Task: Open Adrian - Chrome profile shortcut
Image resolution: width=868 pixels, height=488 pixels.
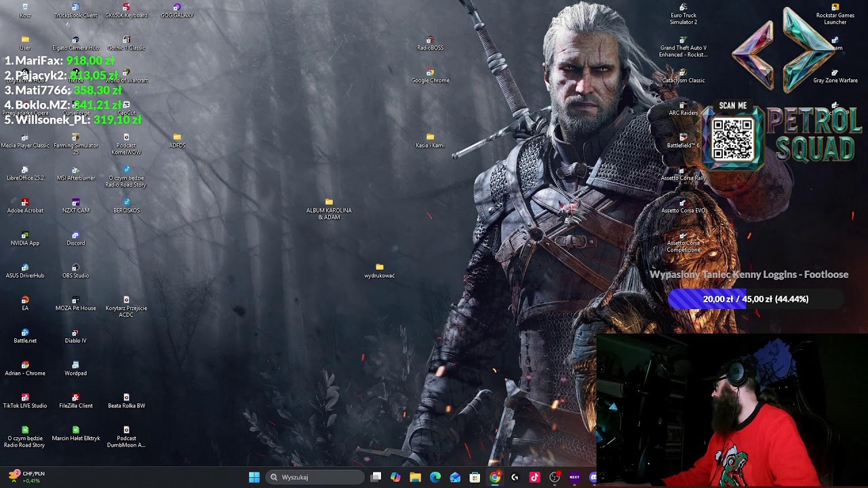Action: pos(25,369)
